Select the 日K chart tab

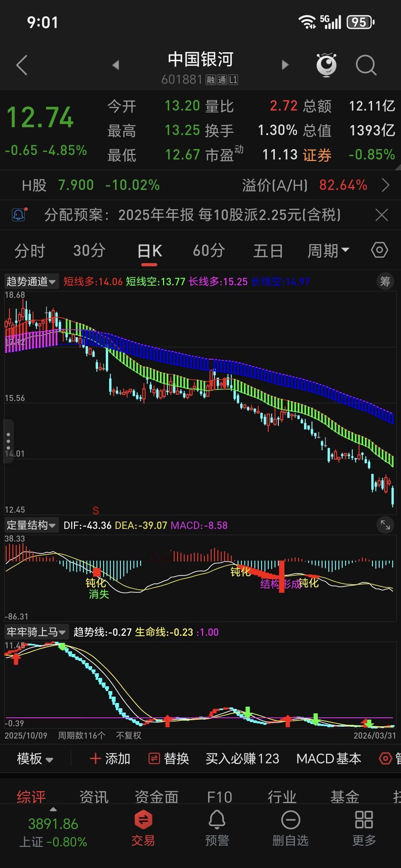pyautogui.click(x=149, y=251)
